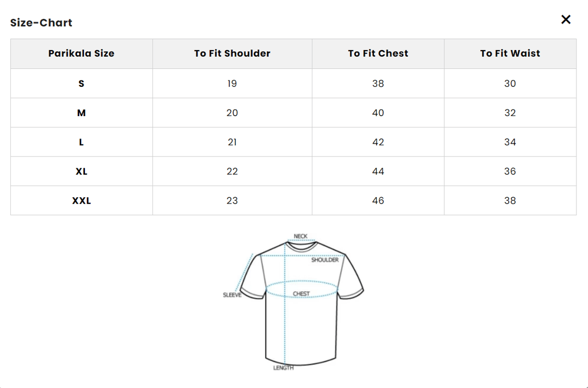Click the LENGTH label below the shirt
This screenshot has height=388, width=588.
[x=284, y=368]
